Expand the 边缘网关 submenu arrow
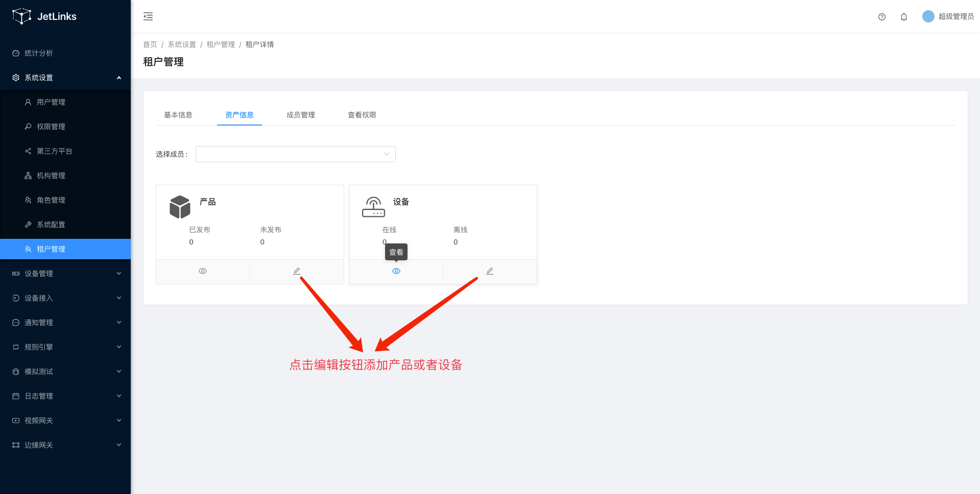Viewport: 980px width, 494px height. (x=119, y=445)
